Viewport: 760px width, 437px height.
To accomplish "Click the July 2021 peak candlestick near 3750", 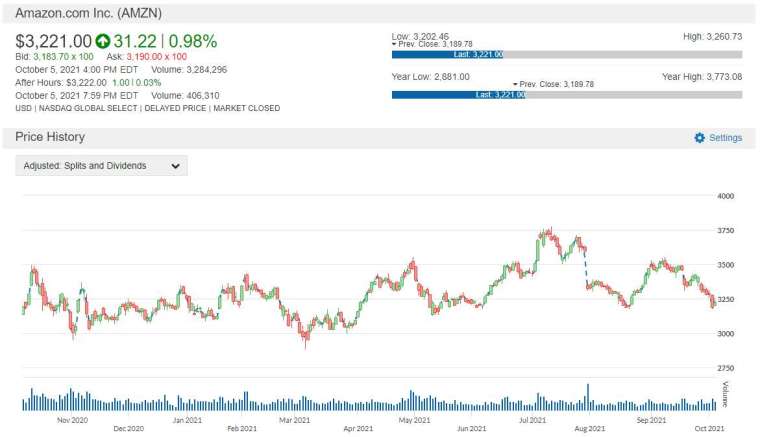I will click(x=551, y=235).
